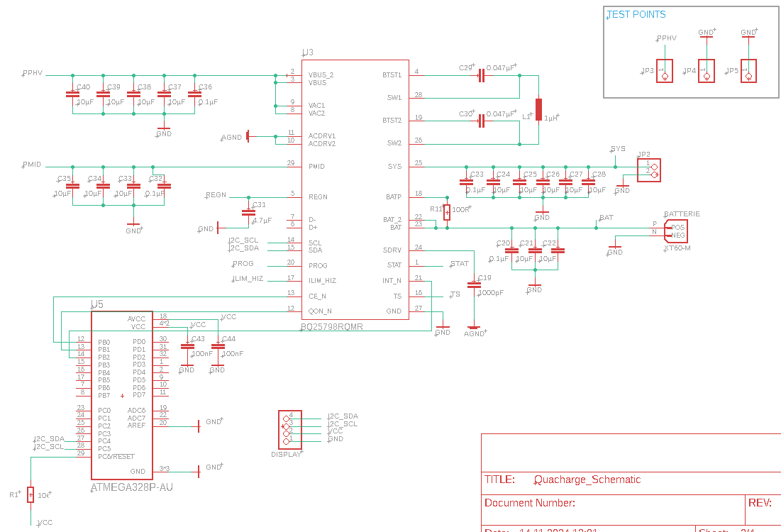Image resolution: width=781 pixels, height=532 pixels.
Task: Select the PC6/RESET pin label on U5
Action: (x=116, y=456)
